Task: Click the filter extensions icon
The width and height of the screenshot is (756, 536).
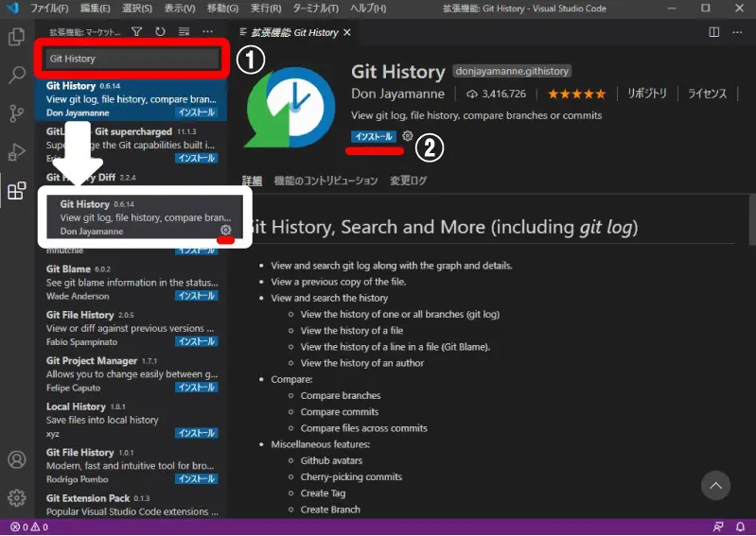Action: click(x=137, y=32)
